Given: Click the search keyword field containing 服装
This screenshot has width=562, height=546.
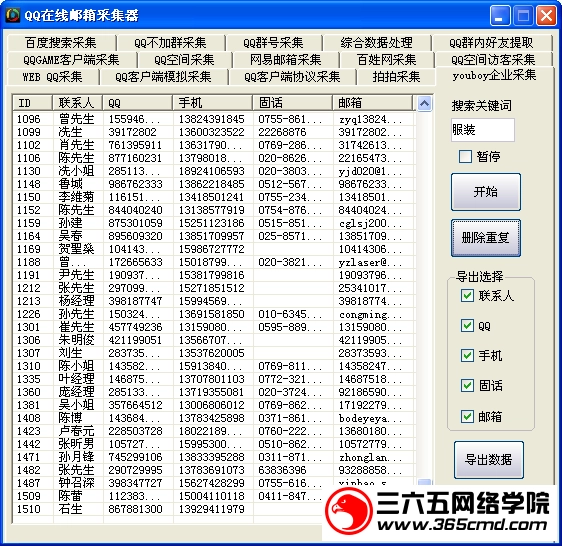Looking at the screenshot, I should [482, 130].
